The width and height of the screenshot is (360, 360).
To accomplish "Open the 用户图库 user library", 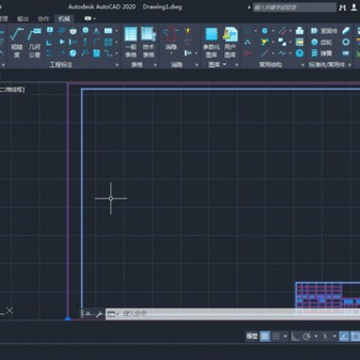I will pyautogui.click(x=230, y=43).
